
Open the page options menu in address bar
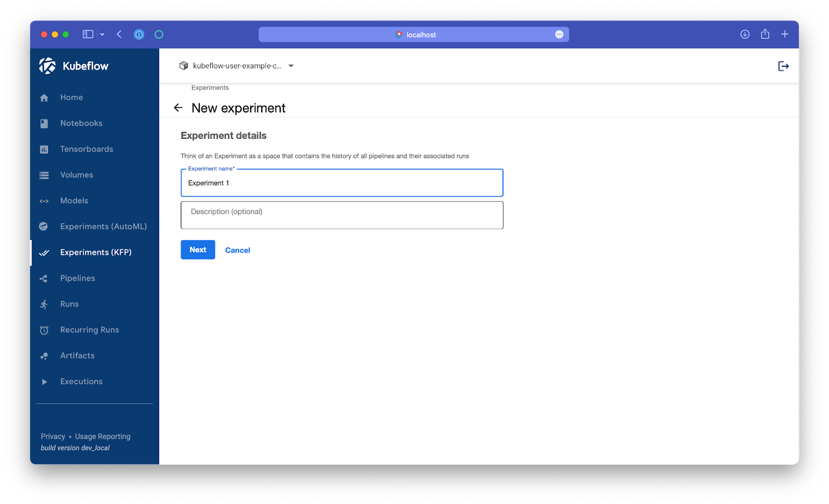pos(559,35)
